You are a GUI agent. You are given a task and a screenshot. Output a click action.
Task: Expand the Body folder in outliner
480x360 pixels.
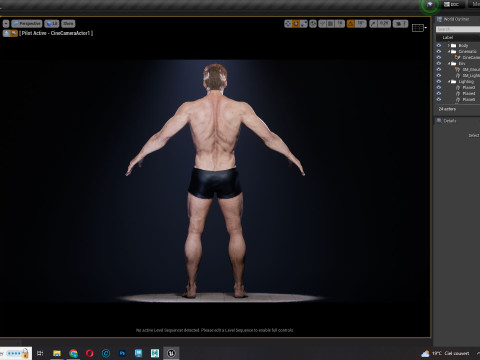[x=449, y=45]
